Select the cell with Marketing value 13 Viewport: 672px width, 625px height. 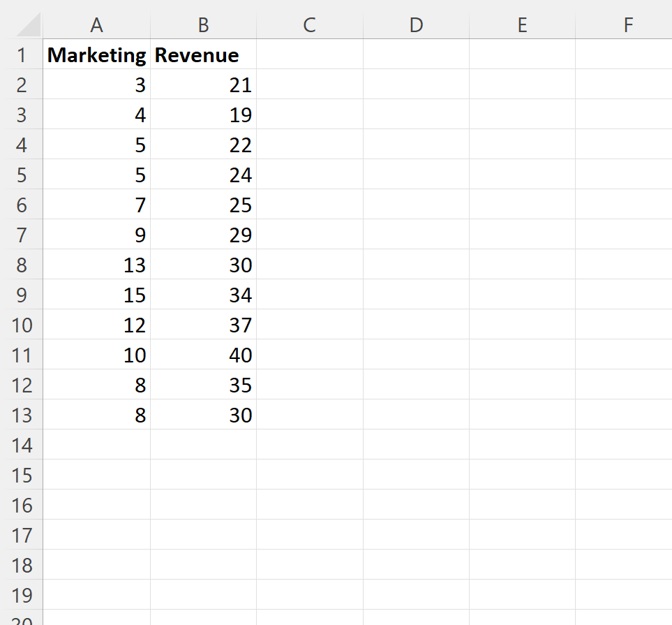tap(96, 265)
